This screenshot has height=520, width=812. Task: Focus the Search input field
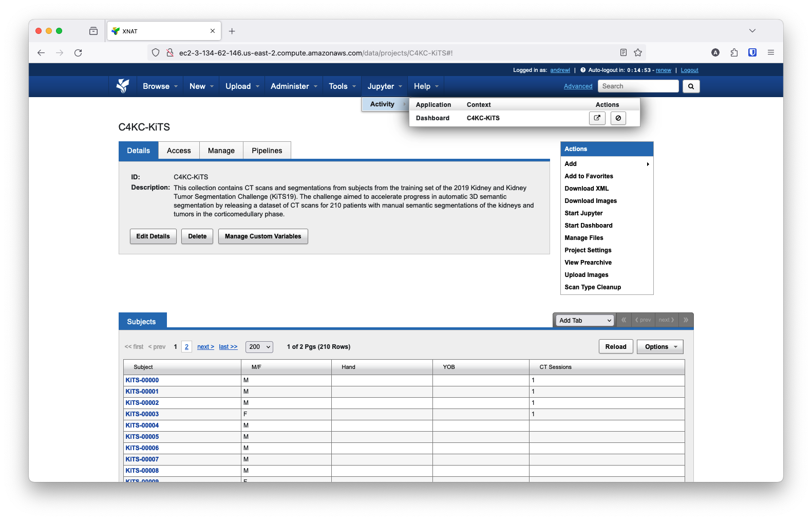tap(638, 86)
